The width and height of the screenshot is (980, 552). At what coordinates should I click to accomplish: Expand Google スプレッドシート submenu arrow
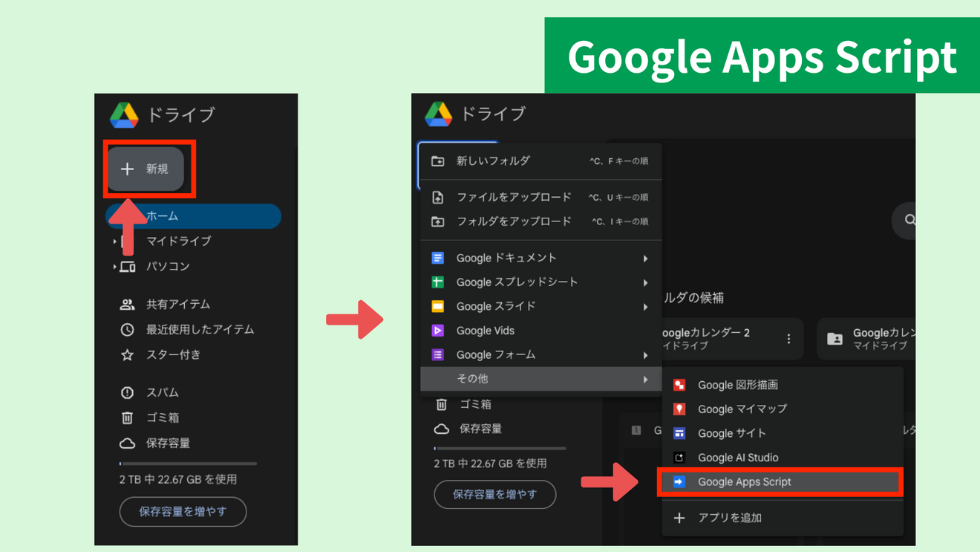pyautogui.click(x=646, y=283)
